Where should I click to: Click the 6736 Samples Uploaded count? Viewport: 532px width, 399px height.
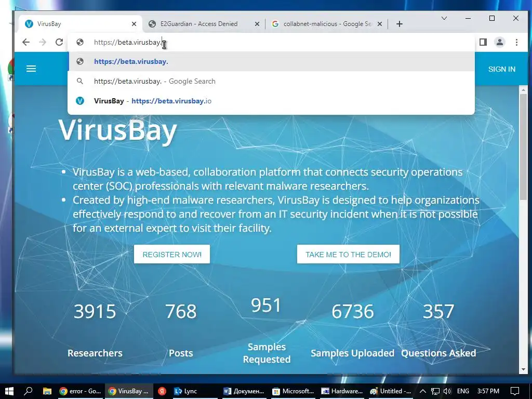pyautogui.click(x=353, y=312)
